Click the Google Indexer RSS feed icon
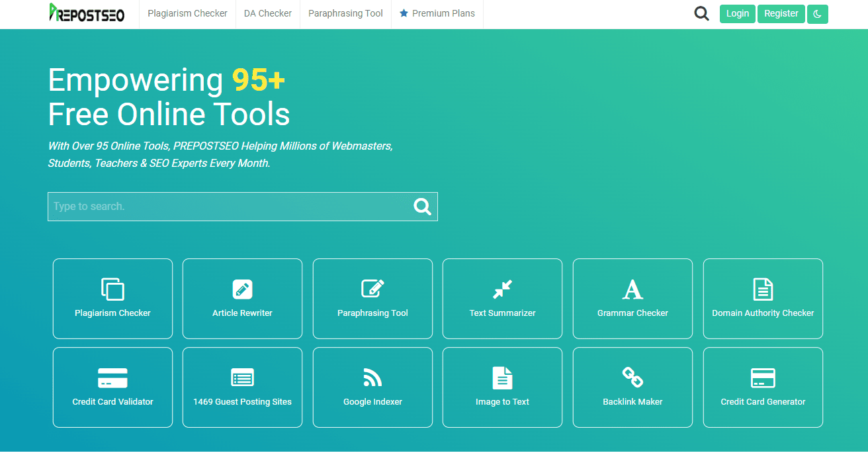868x453 pixels. pos(372,377)
